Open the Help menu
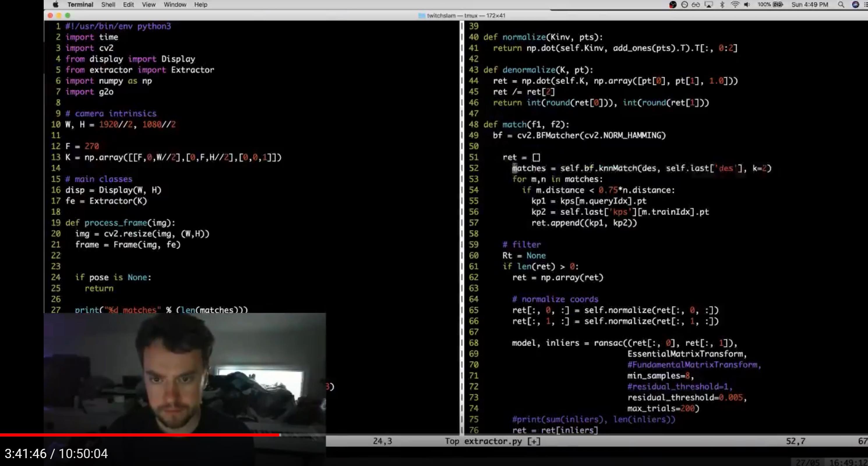 tap(200, 4)
